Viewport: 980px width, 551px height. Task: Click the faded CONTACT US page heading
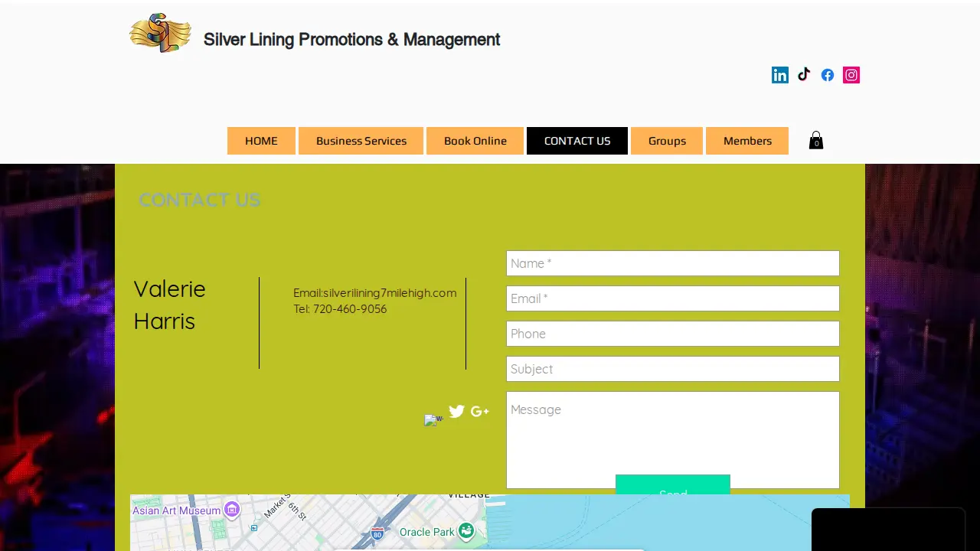pos(200,200)
